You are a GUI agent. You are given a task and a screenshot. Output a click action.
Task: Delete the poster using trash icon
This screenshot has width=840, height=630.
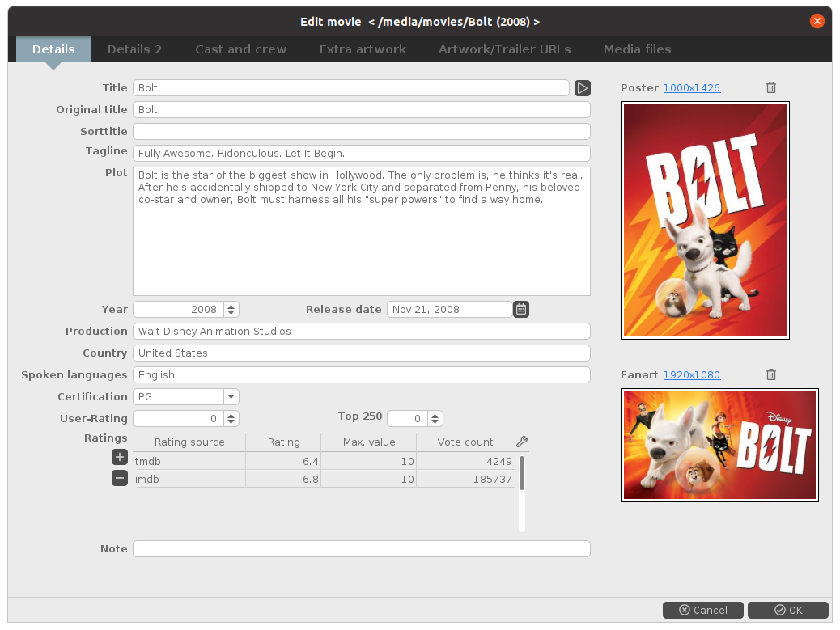pos(771,87)
